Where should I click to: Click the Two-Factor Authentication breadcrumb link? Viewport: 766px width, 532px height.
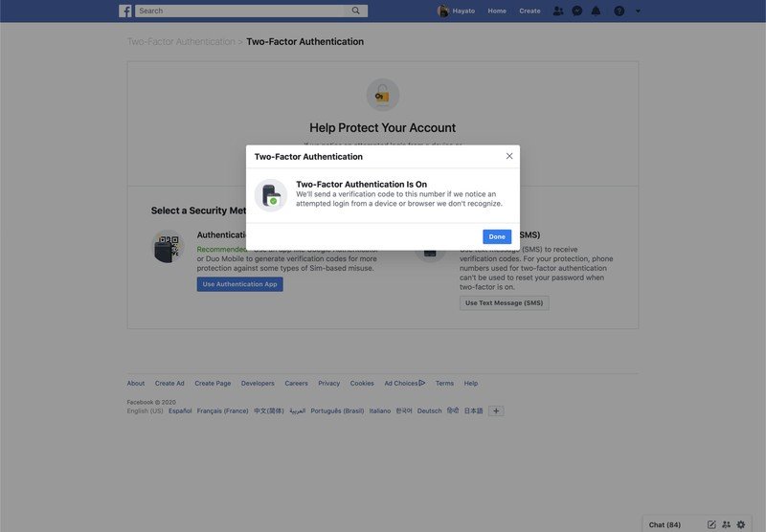(x=181, y=41)
